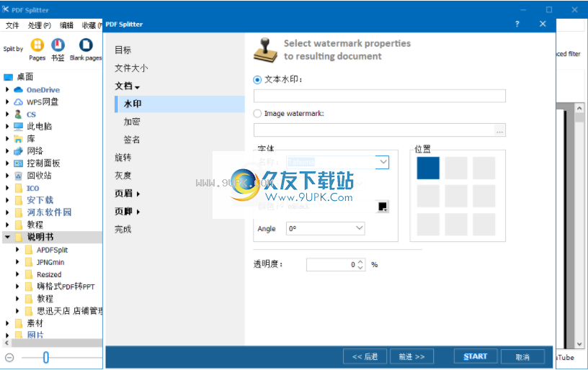Set watermark position center square
588x370 pixels.
click(456, 196)
